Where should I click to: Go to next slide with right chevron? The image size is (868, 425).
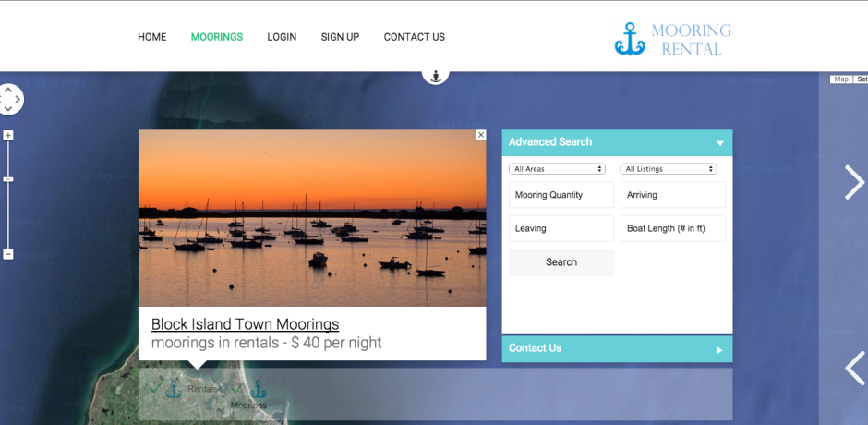[853, 182]
